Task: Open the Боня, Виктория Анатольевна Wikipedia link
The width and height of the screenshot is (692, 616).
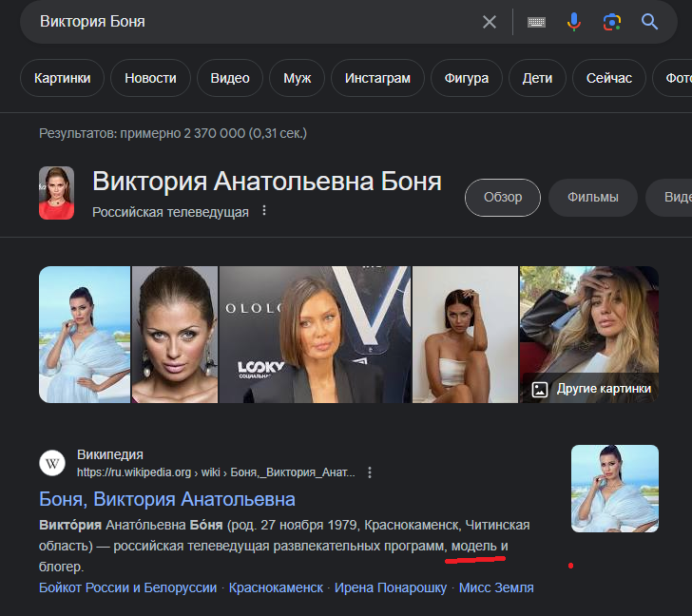Action: pyautogui.click(x=167, y=499)
